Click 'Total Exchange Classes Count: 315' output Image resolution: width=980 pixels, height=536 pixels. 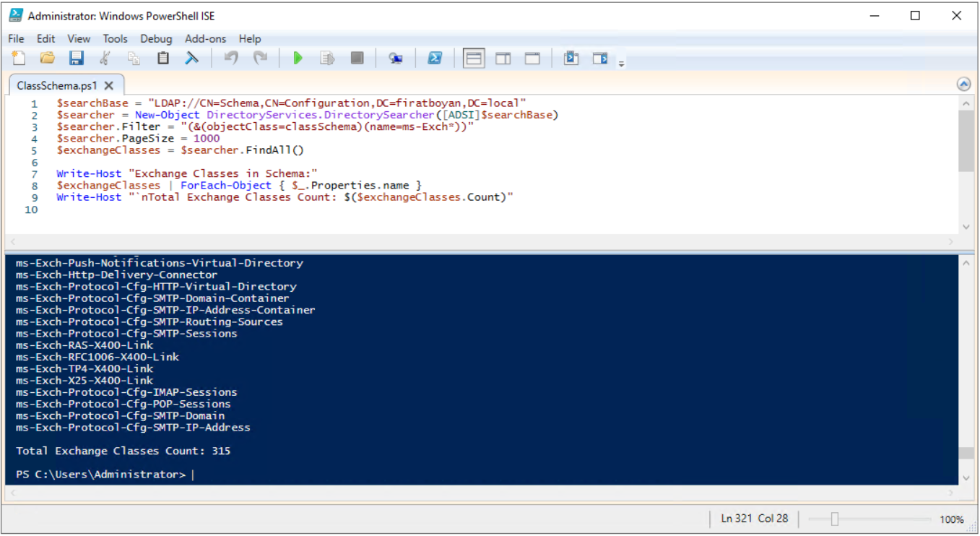(x=123, y=451)
